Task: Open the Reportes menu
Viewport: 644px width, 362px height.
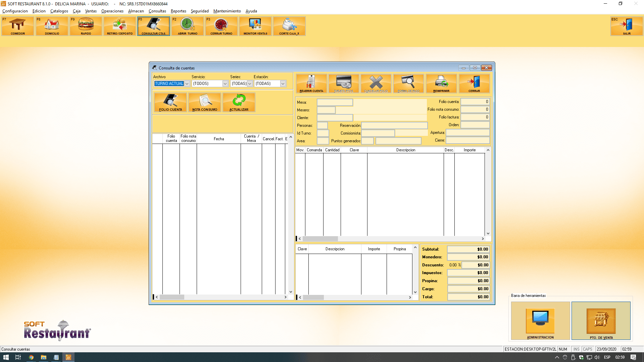Action: click(x=178, y=11)
